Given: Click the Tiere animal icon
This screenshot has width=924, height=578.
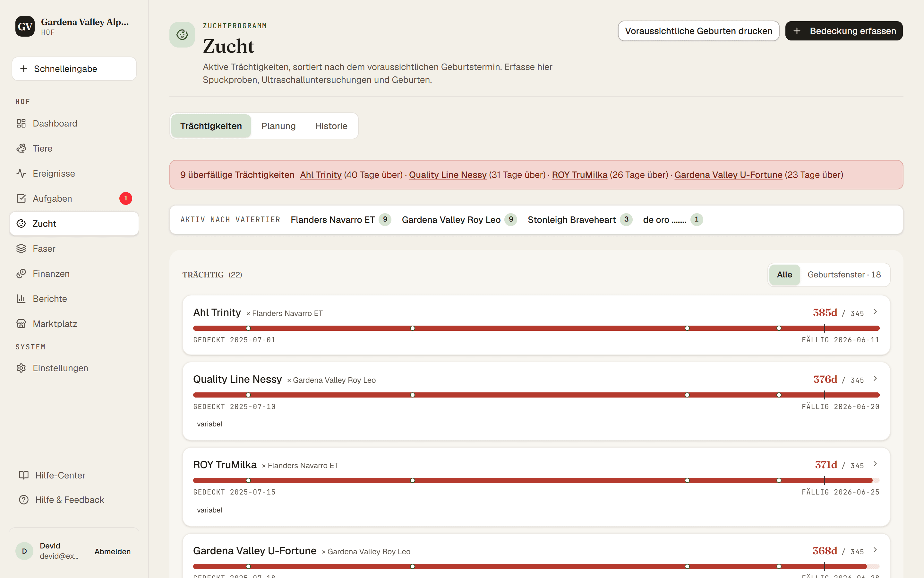Looking at the screenshot, I should click(21, 148).
